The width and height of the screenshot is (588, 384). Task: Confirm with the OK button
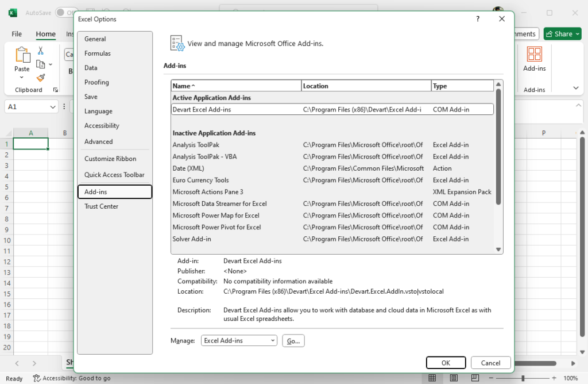446,363
